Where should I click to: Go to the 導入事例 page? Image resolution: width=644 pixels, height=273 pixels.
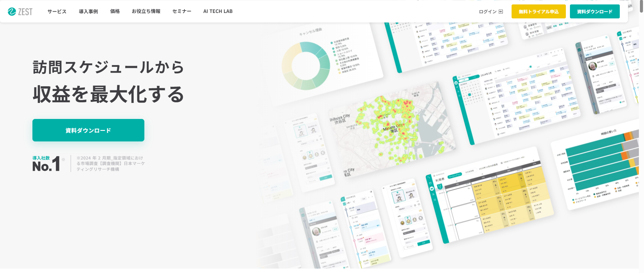pos(88,12)
